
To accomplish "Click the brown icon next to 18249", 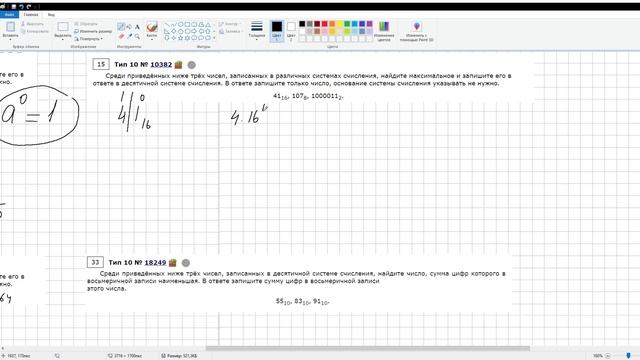I will point(173,262).
